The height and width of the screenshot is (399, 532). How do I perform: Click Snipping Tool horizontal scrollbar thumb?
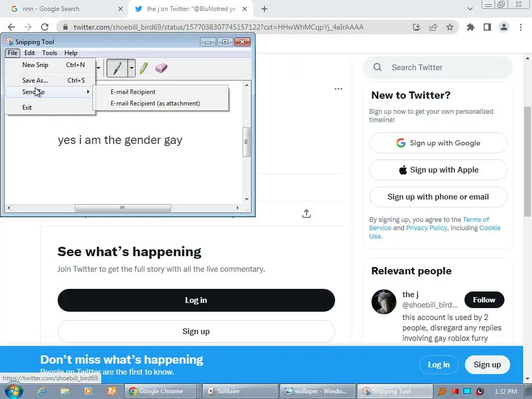123,208
